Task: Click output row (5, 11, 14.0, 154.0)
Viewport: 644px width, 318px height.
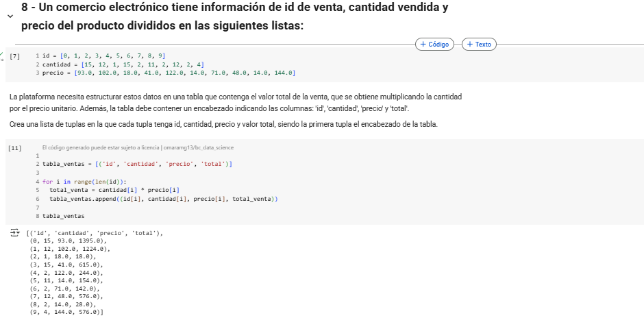Action: coord(66,280)
